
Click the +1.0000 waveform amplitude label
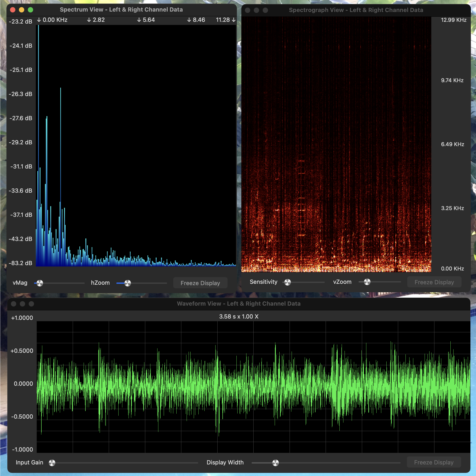click(x=22, y=318)
